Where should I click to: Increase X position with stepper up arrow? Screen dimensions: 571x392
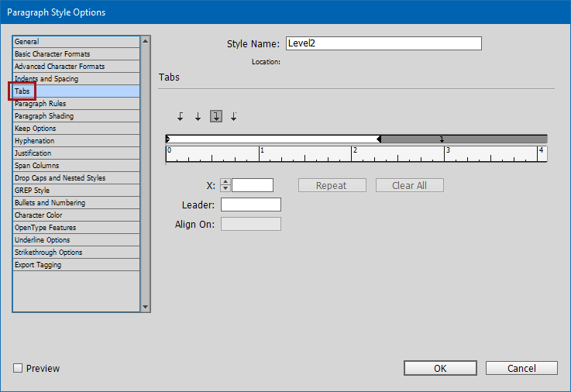coord(225,182)
